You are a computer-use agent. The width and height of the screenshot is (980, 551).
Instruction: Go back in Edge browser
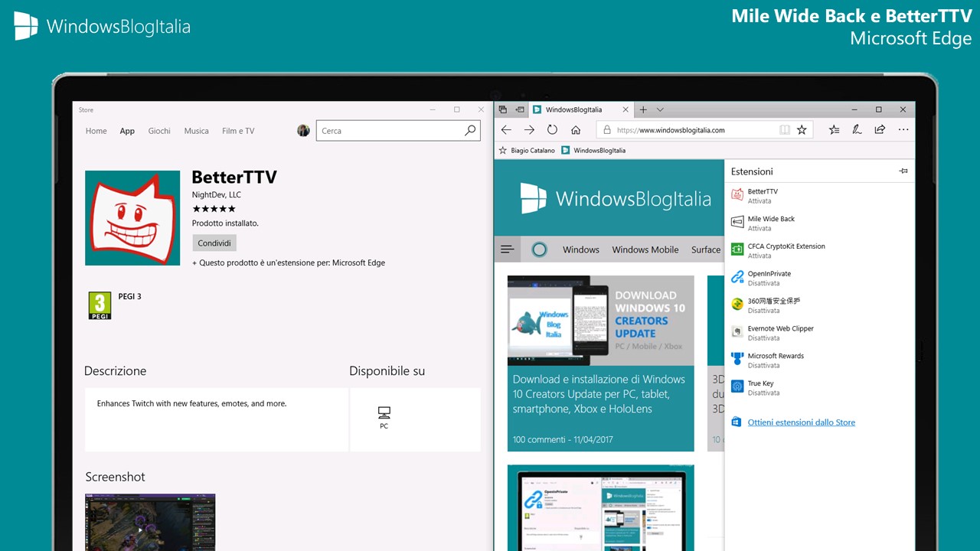point(506,130)
